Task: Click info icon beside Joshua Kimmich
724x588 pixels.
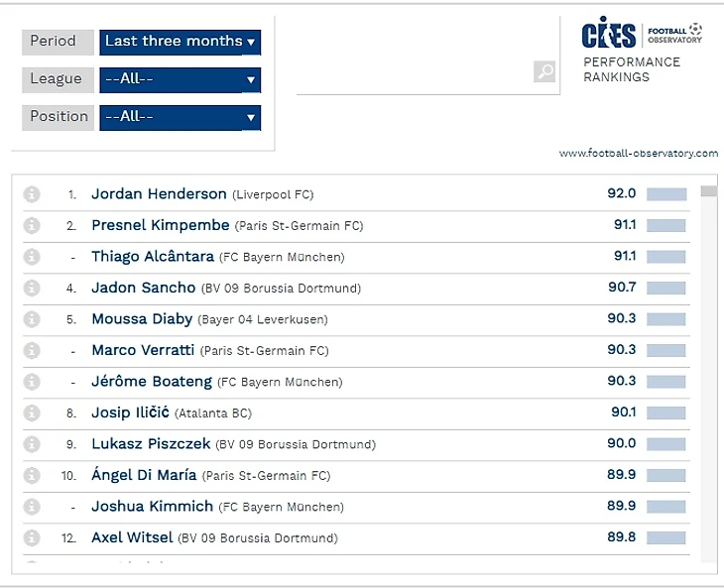Action: click(32, 507)
